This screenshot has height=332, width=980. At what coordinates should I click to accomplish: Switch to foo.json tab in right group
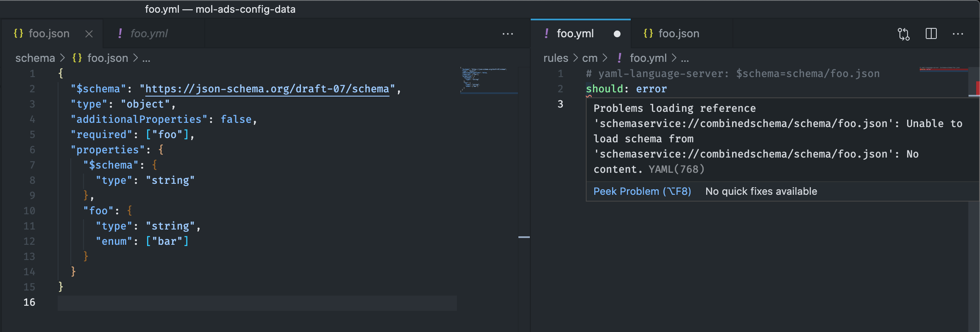(678, 34)
